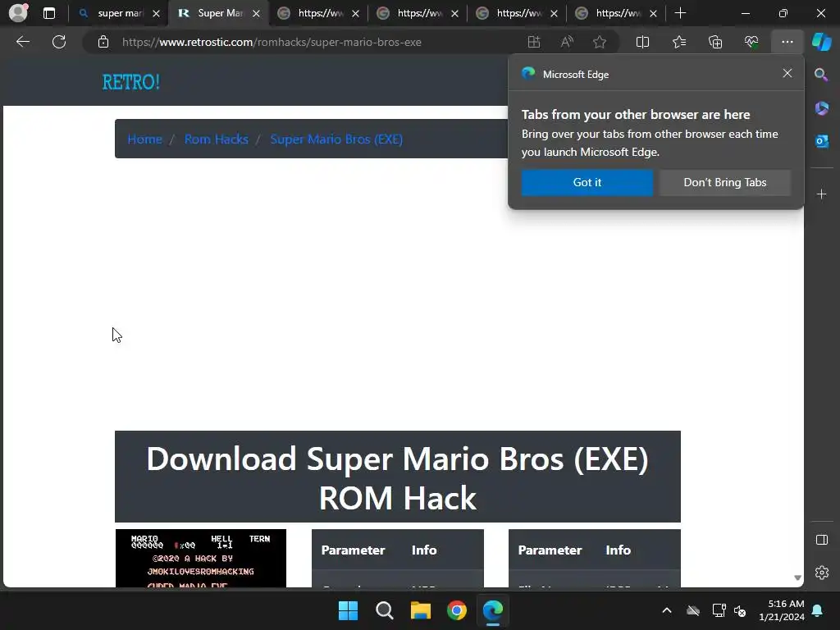Open Outlook sidebar icon
Image resolution: width=840 pixels, height=630 pixels.
[x=821, y=141]
